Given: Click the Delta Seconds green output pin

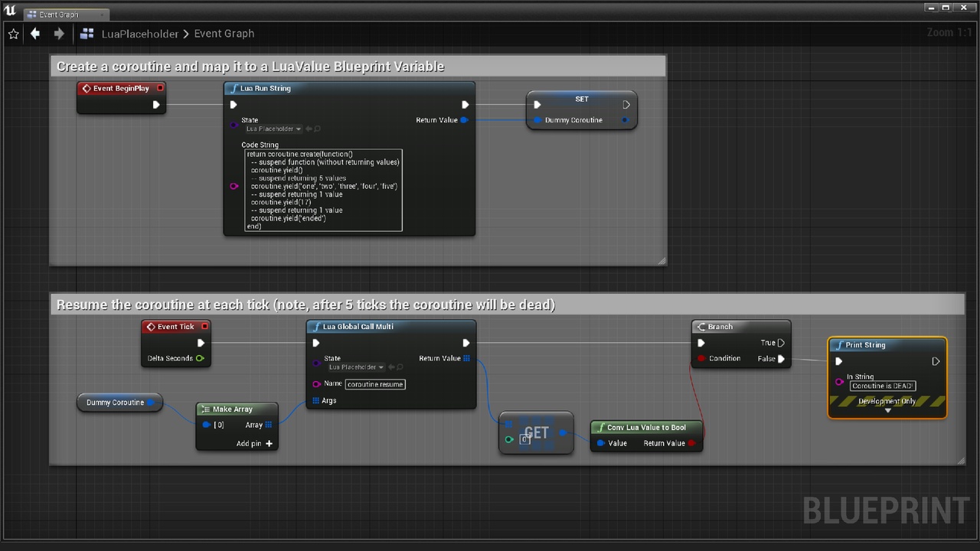Looking at the screenshot, I should pos(200,358).
